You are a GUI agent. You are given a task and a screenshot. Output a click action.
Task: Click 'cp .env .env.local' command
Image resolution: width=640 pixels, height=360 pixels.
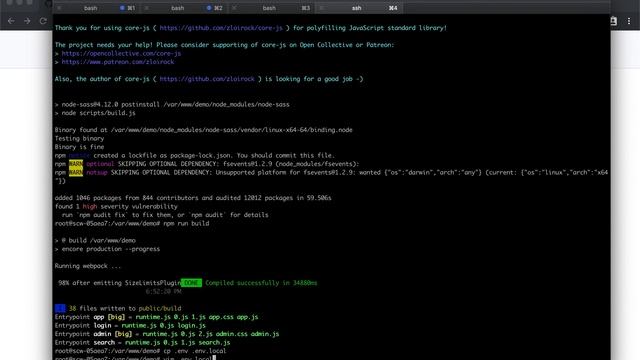click(194, 351)
